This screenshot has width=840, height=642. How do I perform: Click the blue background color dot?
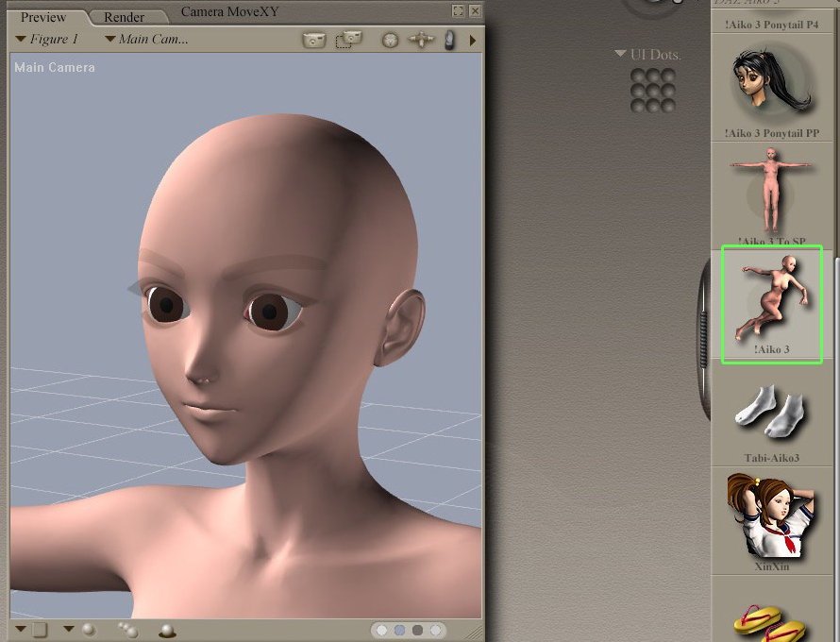[399, 631]
